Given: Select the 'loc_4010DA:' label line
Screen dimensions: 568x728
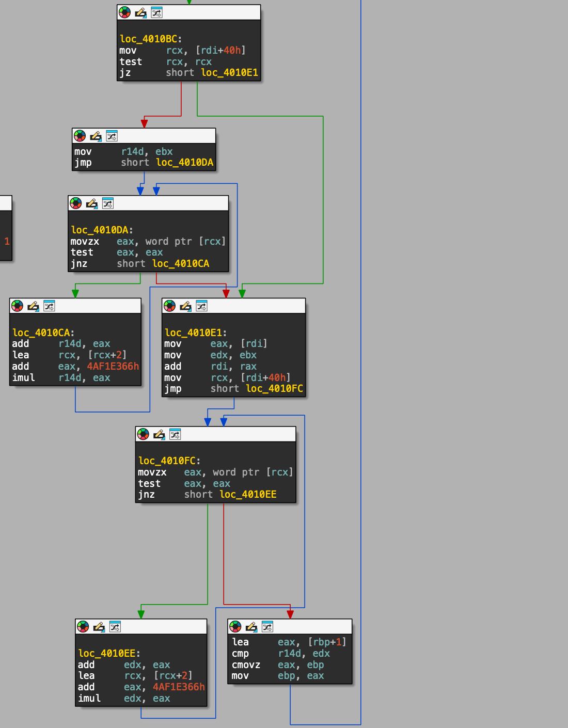Looking at the screenshot, I should 102,230.
